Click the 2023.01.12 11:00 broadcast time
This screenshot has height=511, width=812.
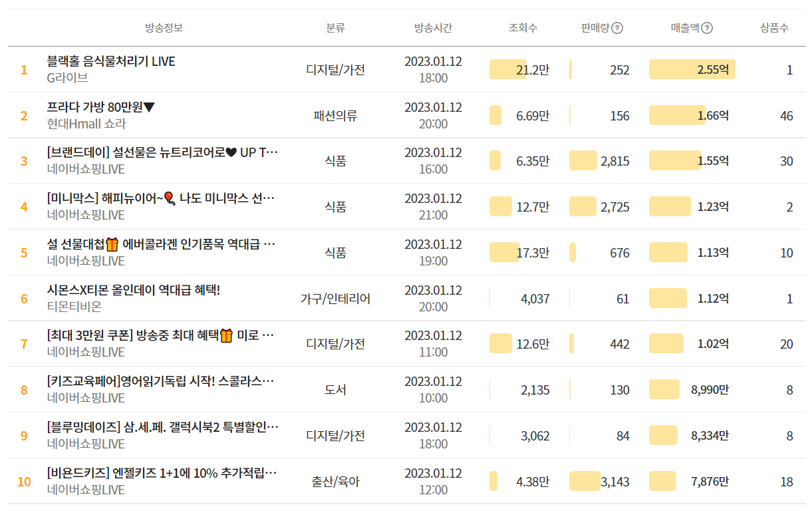[x=433, y=343]
